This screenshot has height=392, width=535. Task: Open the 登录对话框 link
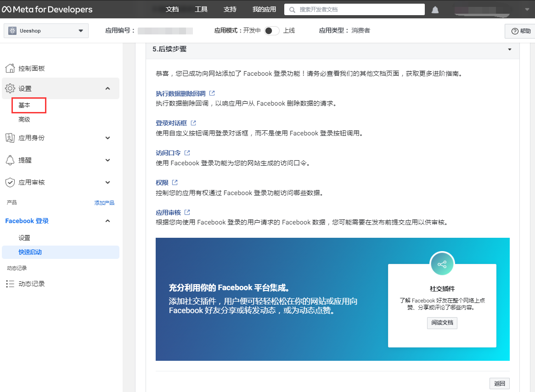coord(172,123)
